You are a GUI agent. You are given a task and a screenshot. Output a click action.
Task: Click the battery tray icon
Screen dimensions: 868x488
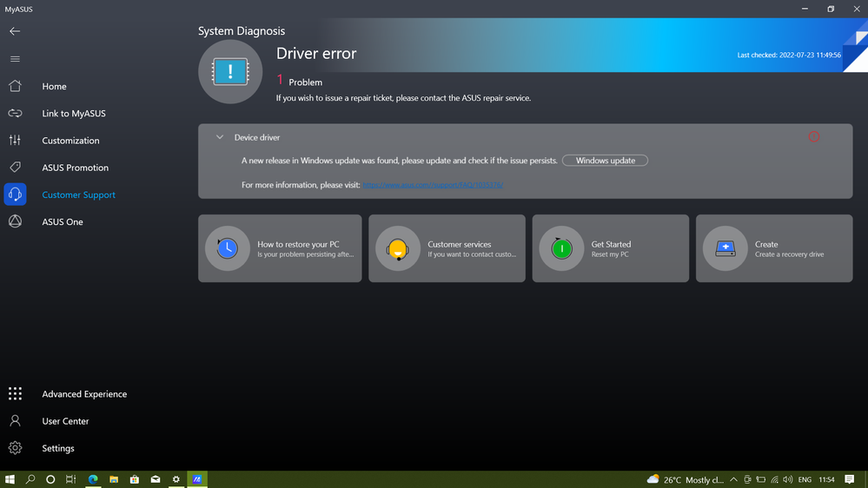click(x=760, y=479)
